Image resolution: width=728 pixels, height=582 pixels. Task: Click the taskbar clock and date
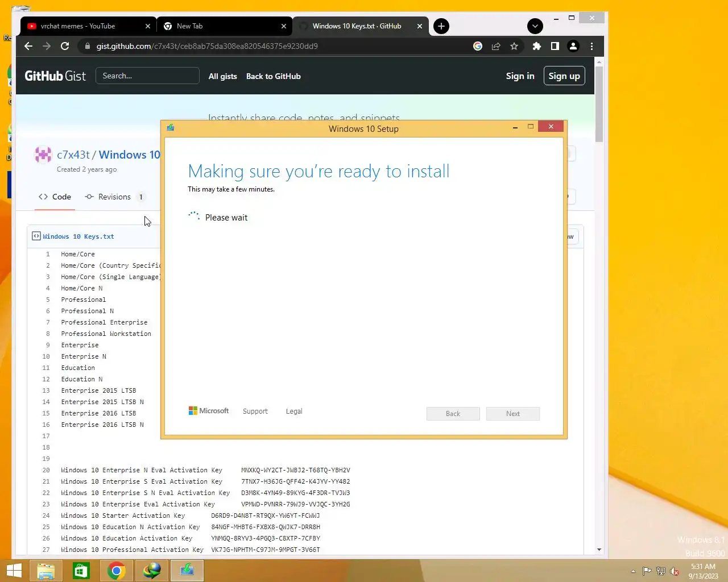click(x=703, y=571)
